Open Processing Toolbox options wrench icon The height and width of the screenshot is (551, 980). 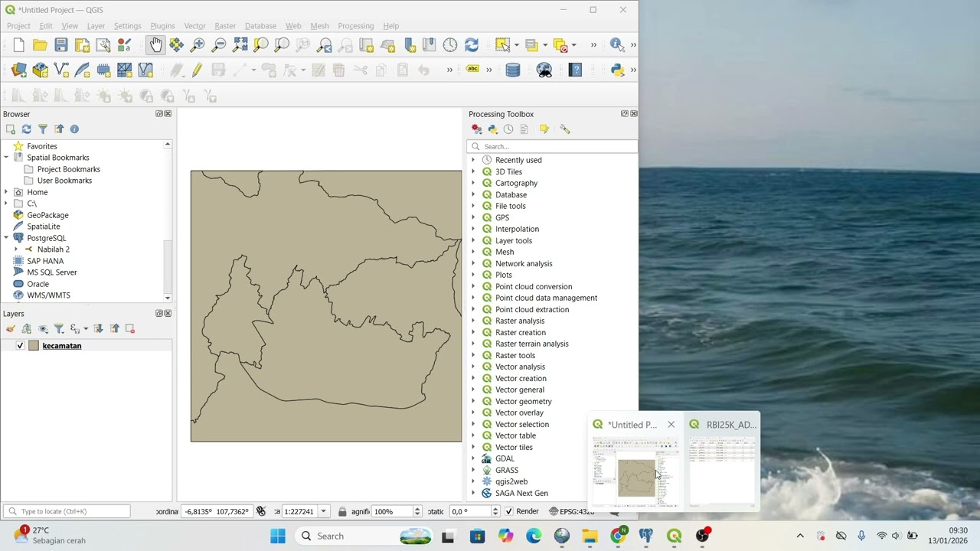coord(565,129)
